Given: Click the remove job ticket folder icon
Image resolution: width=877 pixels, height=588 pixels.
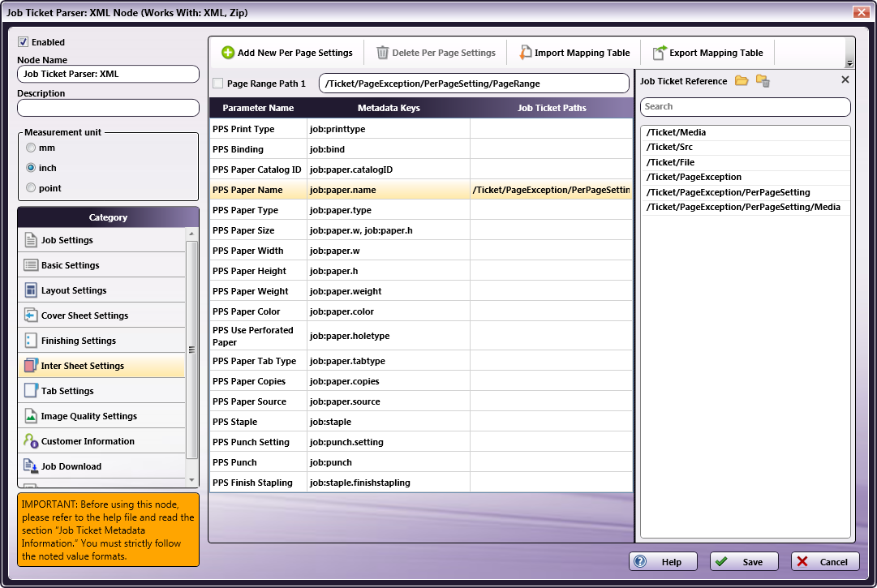Looking at the screenshot, I should (763, 81).
